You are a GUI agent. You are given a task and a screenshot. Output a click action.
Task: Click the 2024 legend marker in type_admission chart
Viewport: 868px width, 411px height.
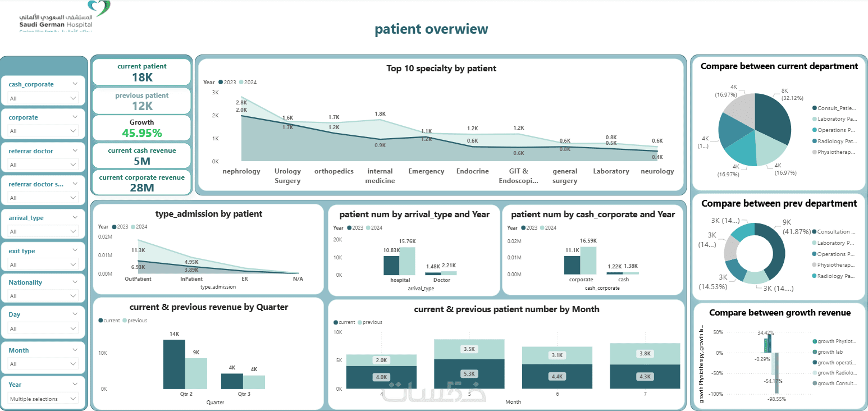pyautogui.click(x=133, y=227)
